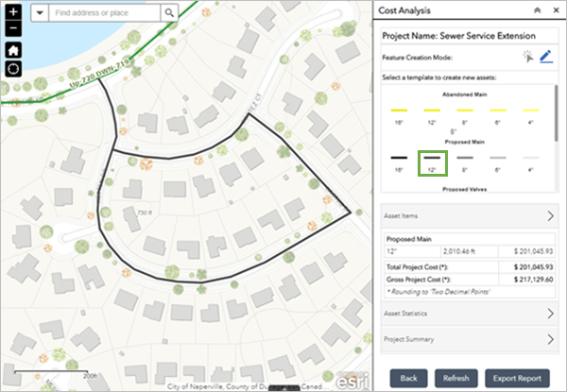
Task: Click the search magnifier icon
Action: pyautogui.click(x=168, y=13)
